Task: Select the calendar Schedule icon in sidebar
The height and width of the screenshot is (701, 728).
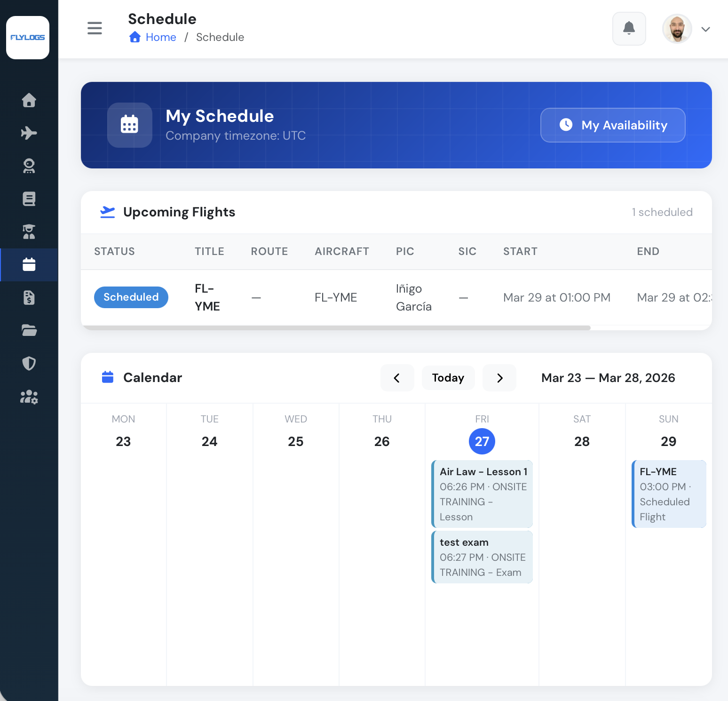Action: point(29,265)
